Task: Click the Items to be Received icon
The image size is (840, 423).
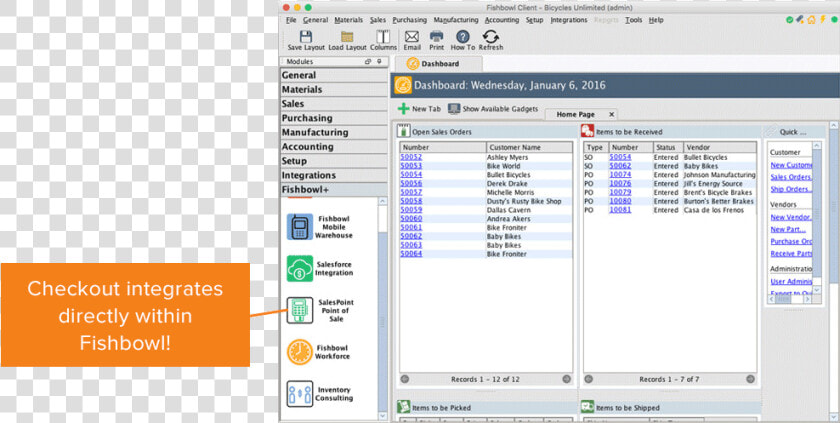Action: pyautogui.click(x=588, y=131)
